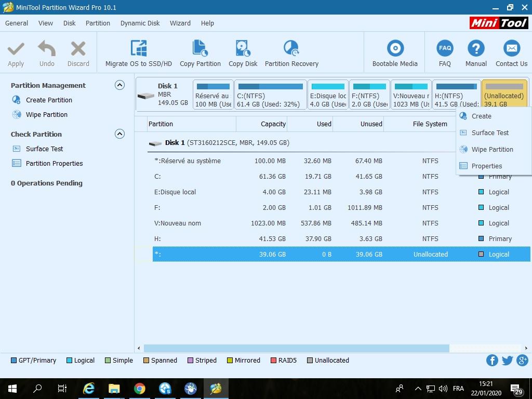Choose Wipe Partition in the context menu
Screen dimensions: 532x399
494,149
